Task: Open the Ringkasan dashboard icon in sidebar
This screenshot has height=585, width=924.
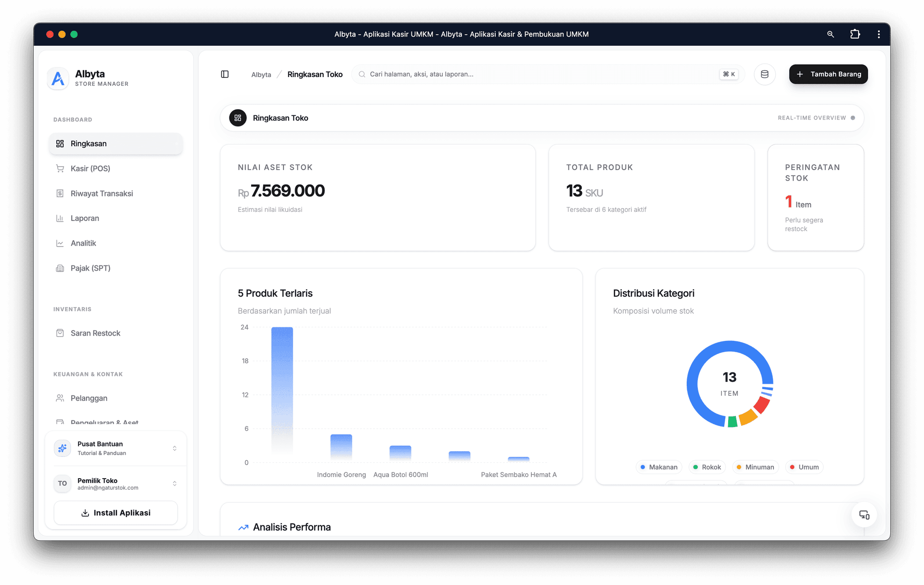Action: click(60, 143)
